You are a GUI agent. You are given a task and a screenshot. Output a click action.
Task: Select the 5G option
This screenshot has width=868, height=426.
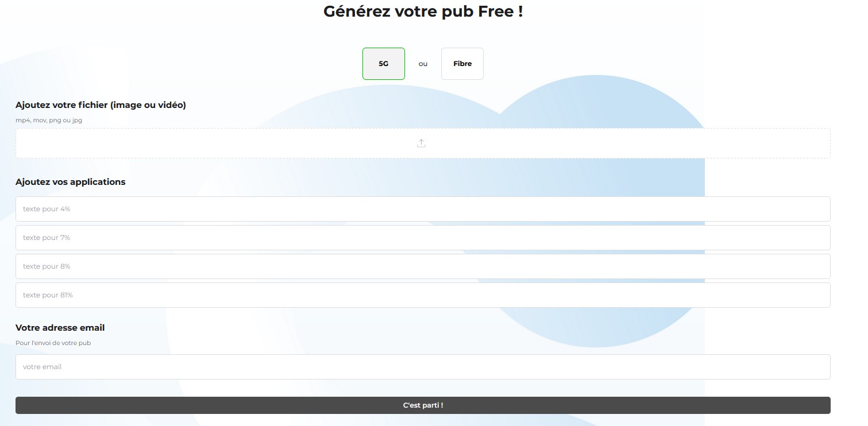384,64
